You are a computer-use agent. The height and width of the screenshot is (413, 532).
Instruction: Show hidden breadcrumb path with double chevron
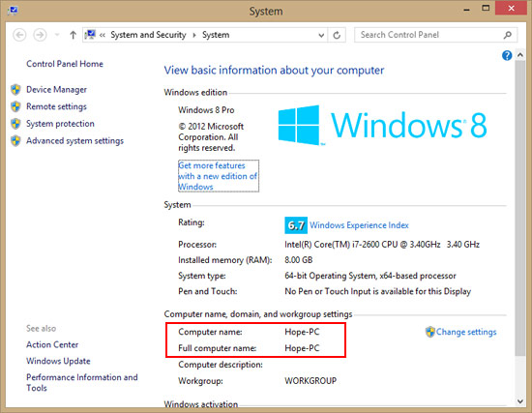click(x=103, y=35)
